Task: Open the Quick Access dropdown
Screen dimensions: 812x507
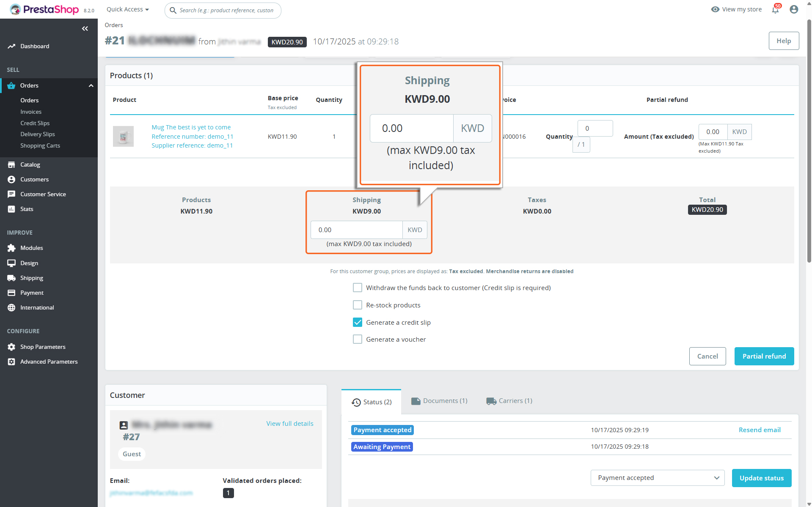Action: point(127,9)
